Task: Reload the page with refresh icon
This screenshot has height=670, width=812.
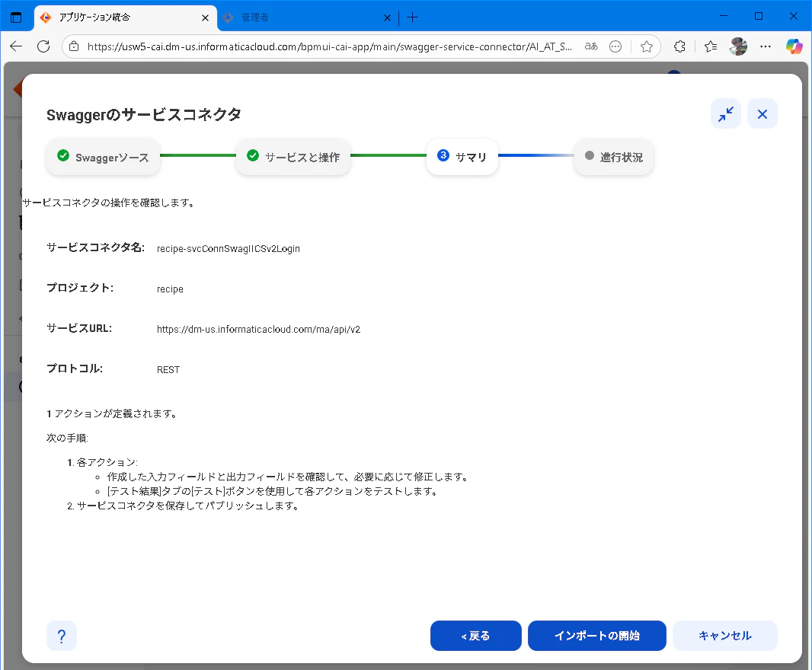Action: click(x=43, y=46)
